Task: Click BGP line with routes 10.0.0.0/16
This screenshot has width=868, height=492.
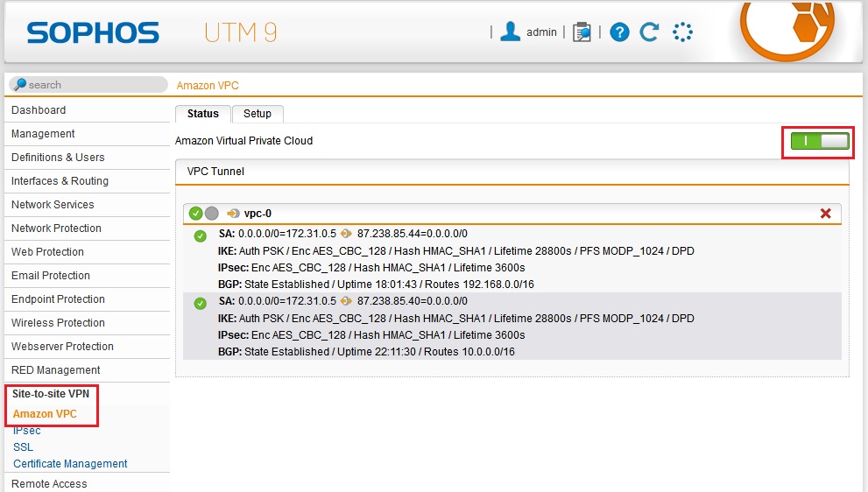Action: (366, 352)
